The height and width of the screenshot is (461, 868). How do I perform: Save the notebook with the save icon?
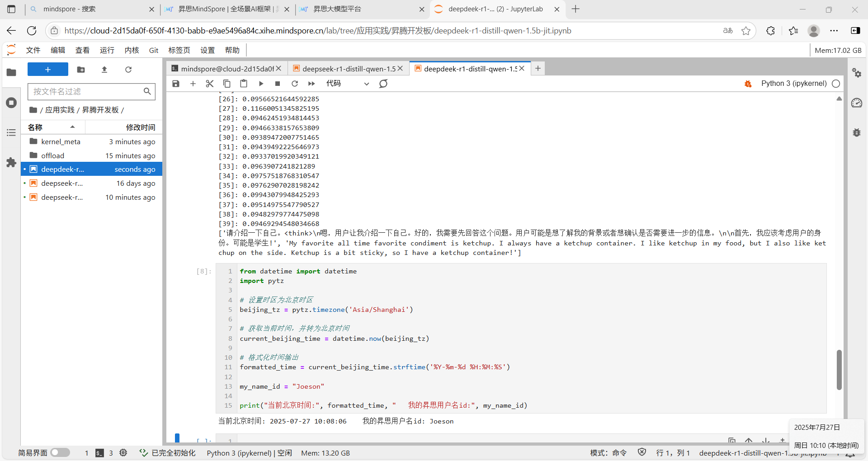[176, 84]
